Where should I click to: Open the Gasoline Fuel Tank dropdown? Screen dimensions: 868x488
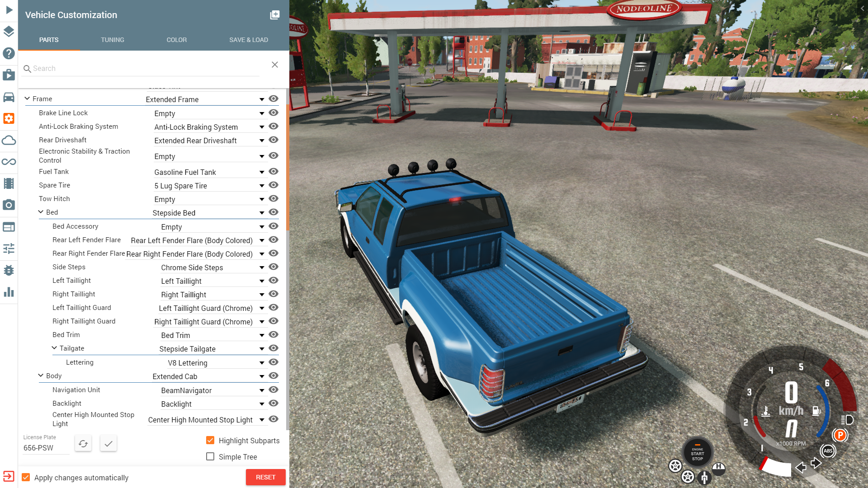tap(210, 172)
